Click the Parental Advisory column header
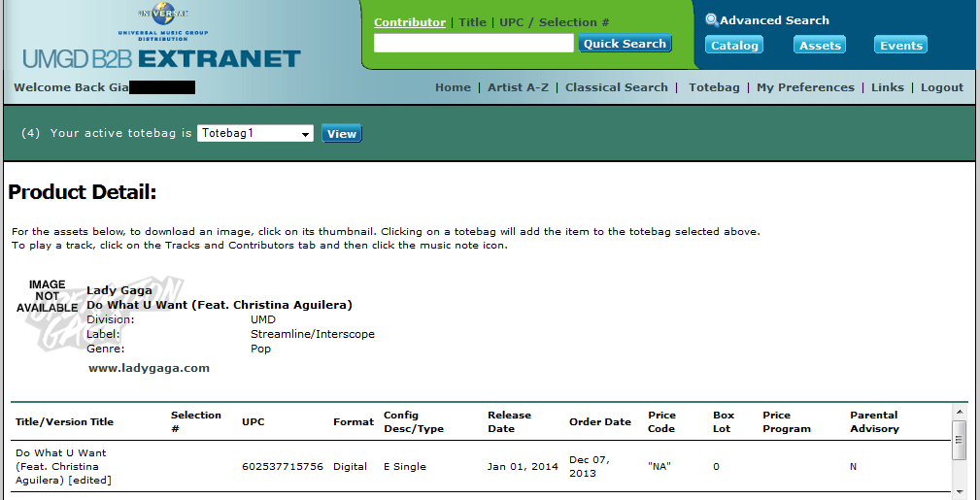This screenshot has width=980, height=500. click(x=874, y=422)
